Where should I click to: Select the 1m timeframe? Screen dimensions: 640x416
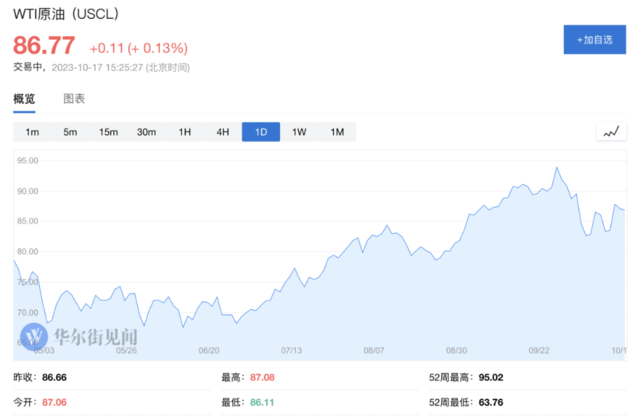(32, 132)
